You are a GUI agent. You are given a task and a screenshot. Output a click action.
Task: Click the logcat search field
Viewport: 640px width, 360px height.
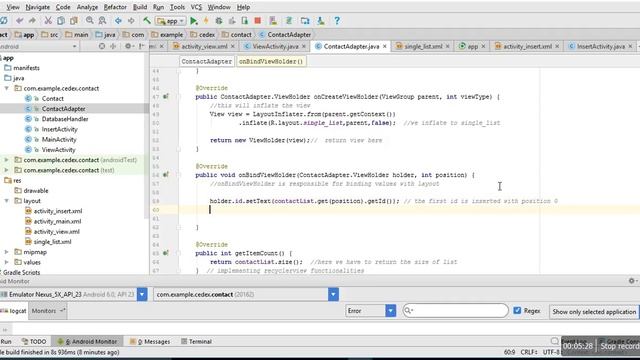point(456,311)
